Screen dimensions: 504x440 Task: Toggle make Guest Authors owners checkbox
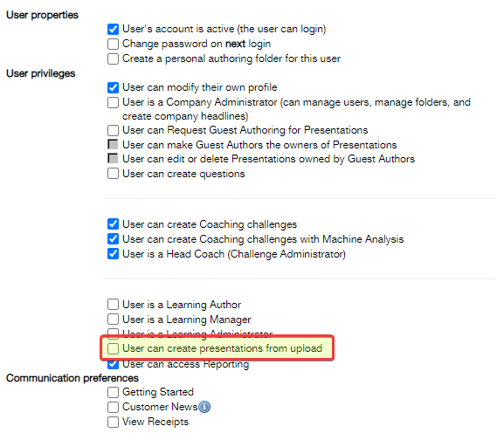[x=113, y=145]
